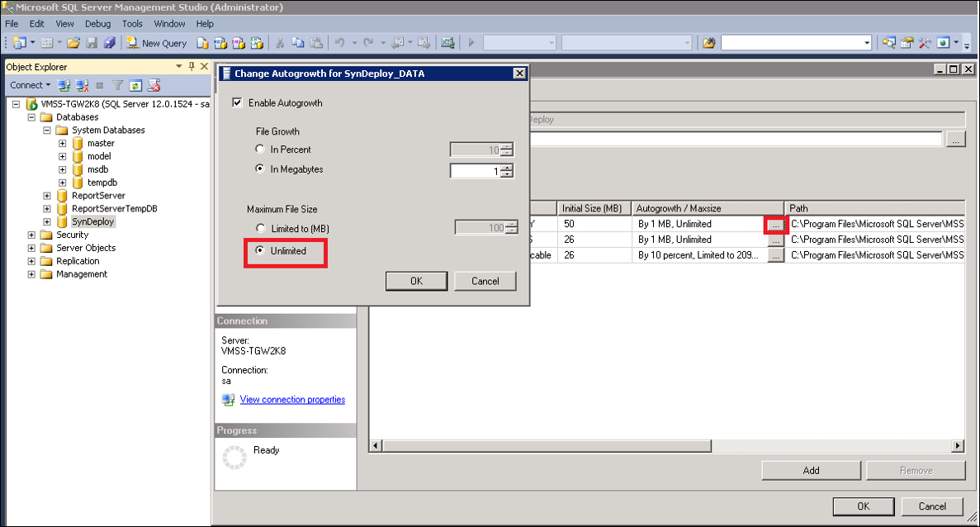This screenshot has height=527, width=980.
Task: Open the File menu
Action: tap(12, 24)
